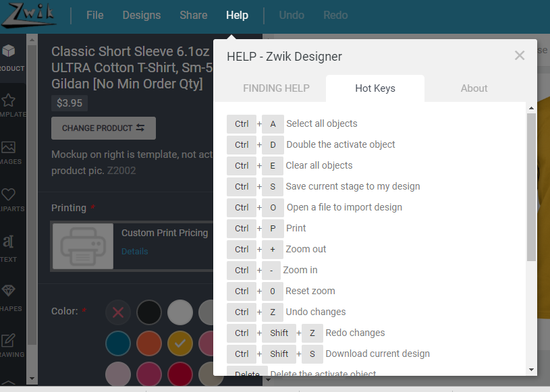Screen dimensions: 550x392
Task: Open the Images sidebar icon
Action: (x=8, y=147)
